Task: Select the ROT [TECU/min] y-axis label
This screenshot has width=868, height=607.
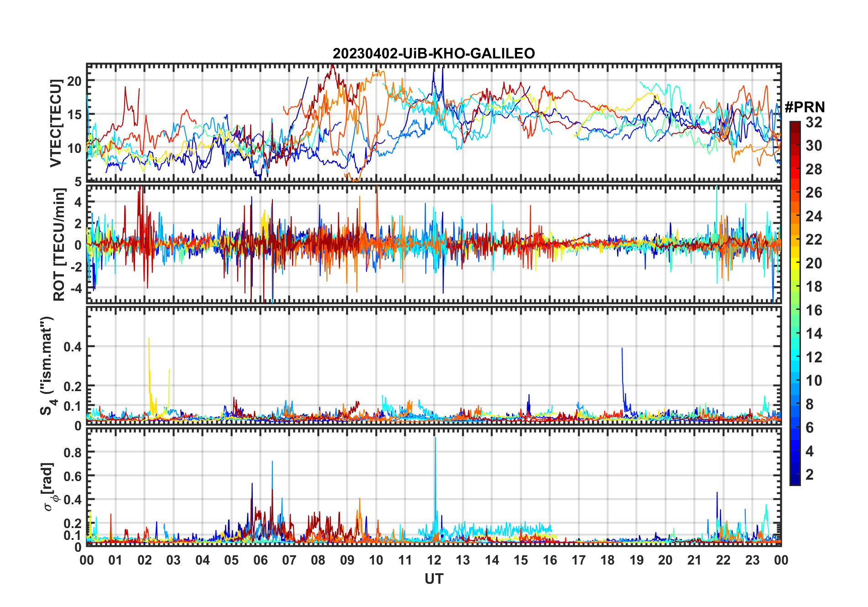Action: click(59, 245)
